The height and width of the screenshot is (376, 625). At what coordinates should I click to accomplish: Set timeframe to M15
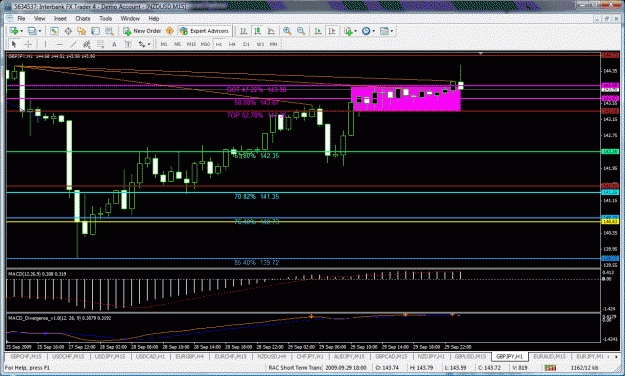point(191,44)
